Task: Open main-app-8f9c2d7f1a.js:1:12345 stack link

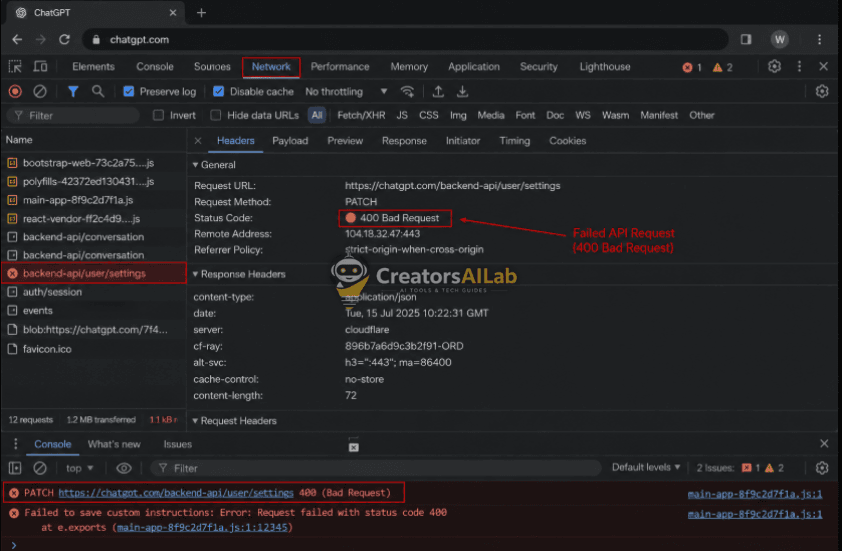Action: click(x=202, y=527)
